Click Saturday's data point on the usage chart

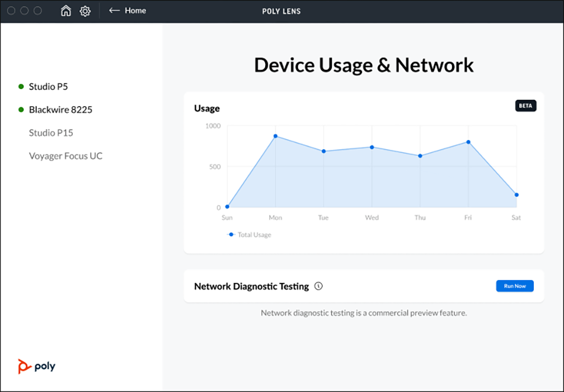click(x=515, y=195)
